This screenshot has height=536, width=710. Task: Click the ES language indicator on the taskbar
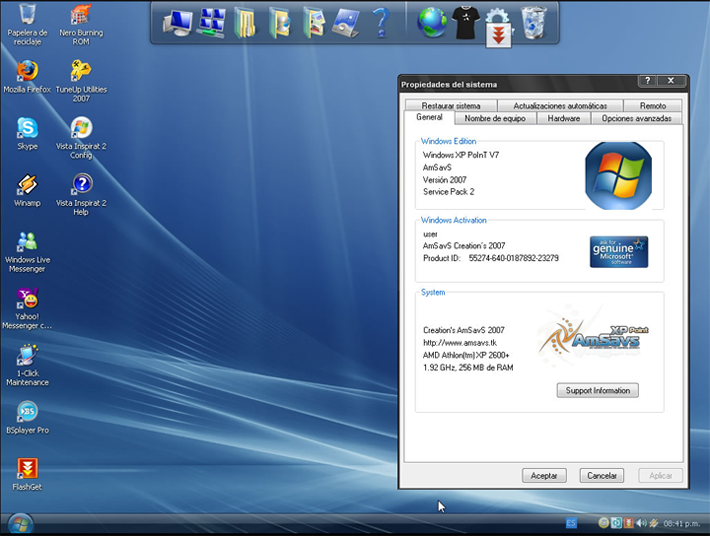pyautogui.click(x=571, y=523)
